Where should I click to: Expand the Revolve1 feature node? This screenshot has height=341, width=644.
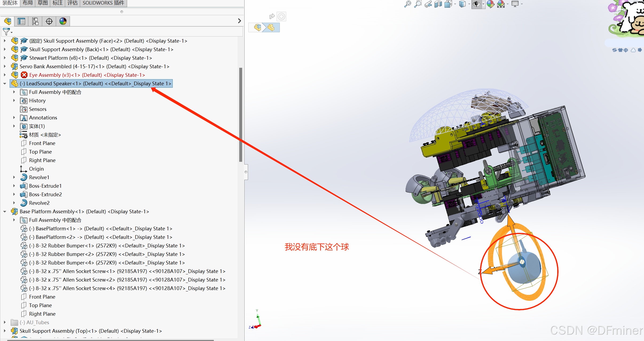[14, 177]
